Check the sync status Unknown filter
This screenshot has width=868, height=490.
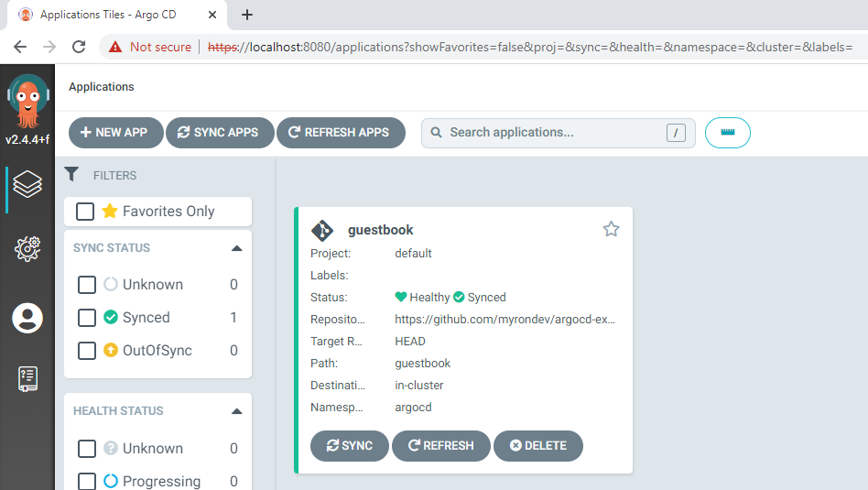[x=87, y=285]
